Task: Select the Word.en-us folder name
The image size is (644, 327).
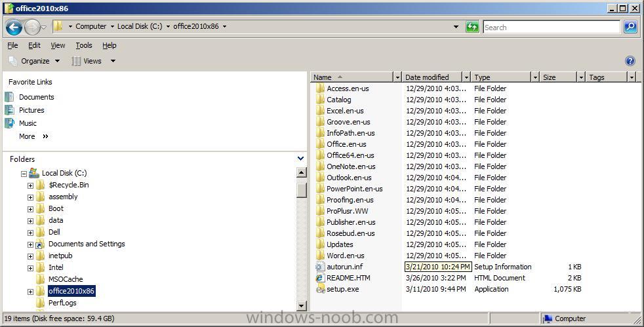Action: 346,256
